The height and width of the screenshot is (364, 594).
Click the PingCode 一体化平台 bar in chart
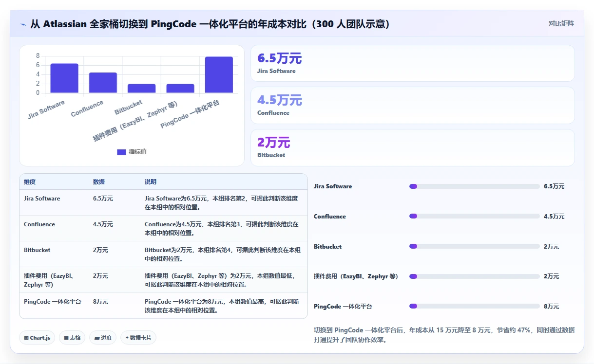pyautogui.click(x=219, y=75)
